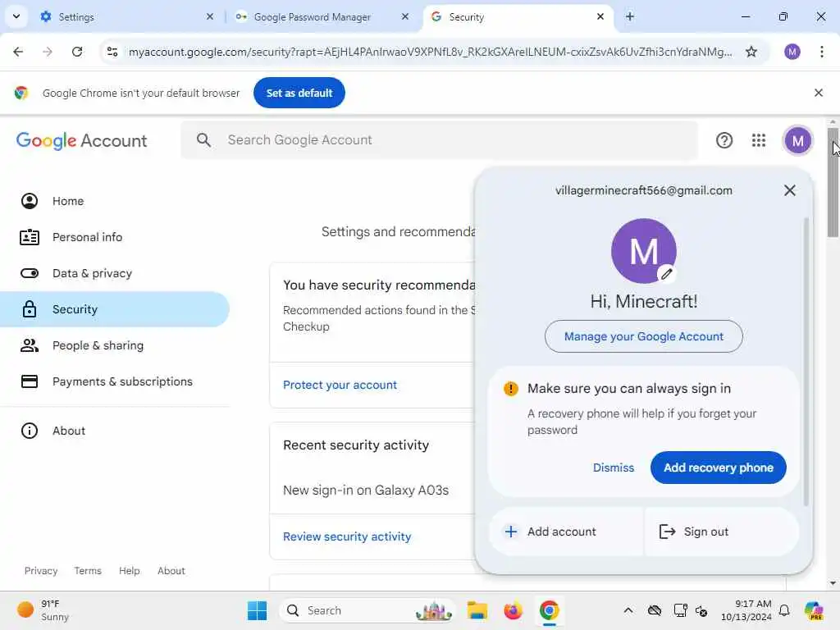Click Add recovery phone button
840x630 pixels.
718,468
